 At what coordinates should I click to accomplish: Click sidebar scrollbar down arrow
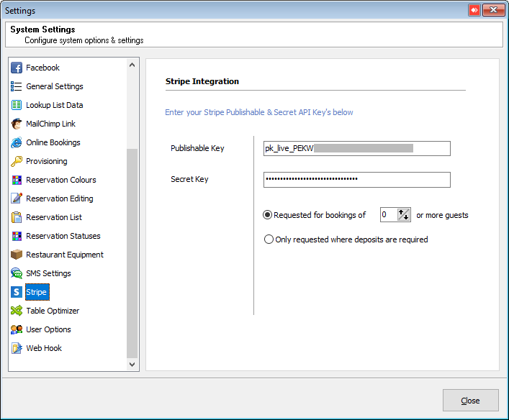pos(132,364)
